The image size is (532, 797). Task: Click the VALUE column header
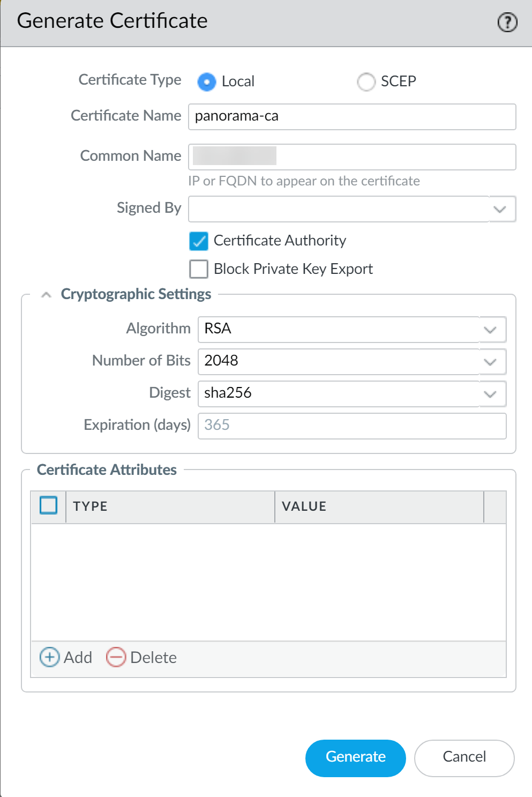click(379, 506)
